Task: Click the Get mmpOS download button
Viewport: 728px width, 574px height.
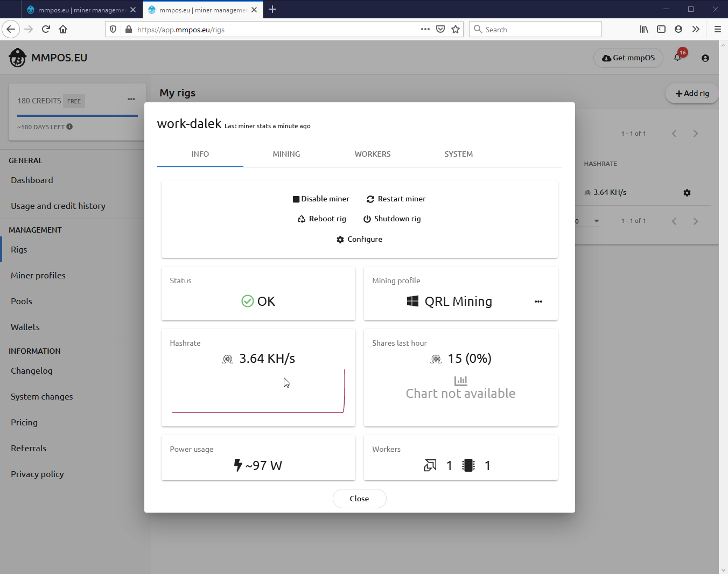Action: pyautogui.click(x=628, y=58)
